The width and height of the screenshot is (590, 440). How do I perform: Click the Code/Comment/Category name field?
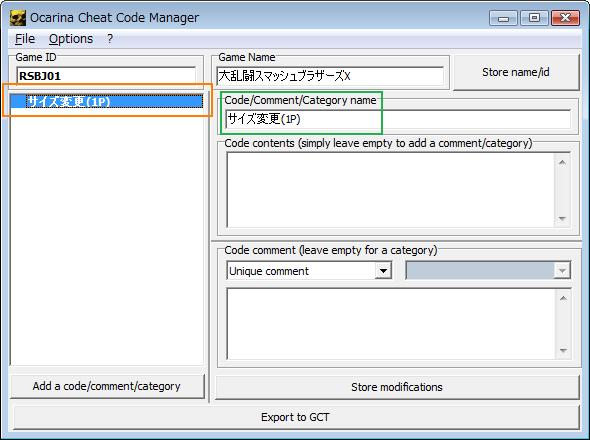[x=398, y=119]
